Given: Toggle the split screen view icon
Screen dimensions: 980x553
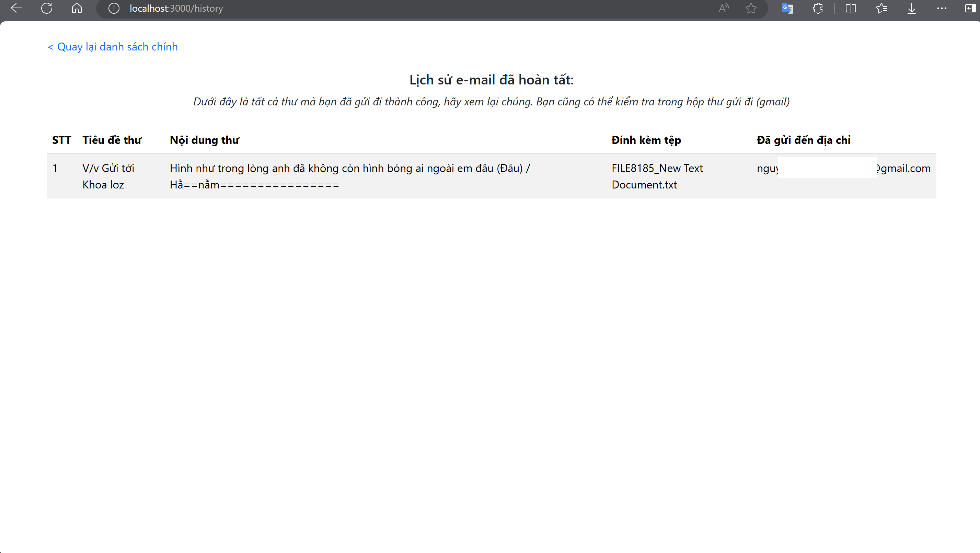Looking at the screenshot, I should coord(851,8).
